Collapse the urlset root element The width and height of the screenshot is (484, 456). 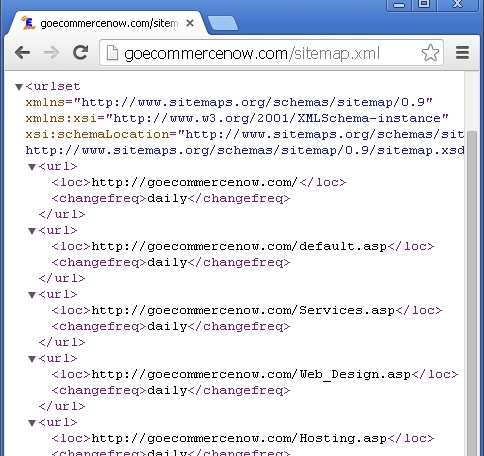click(x=19, y=87)
